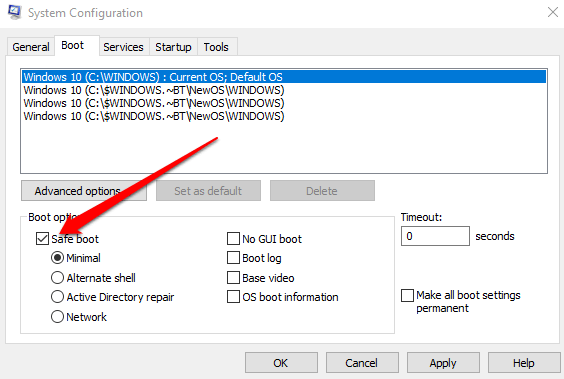Open the Services tab
Viewport: 564px width, 379px height.
(x=123, y=47)
